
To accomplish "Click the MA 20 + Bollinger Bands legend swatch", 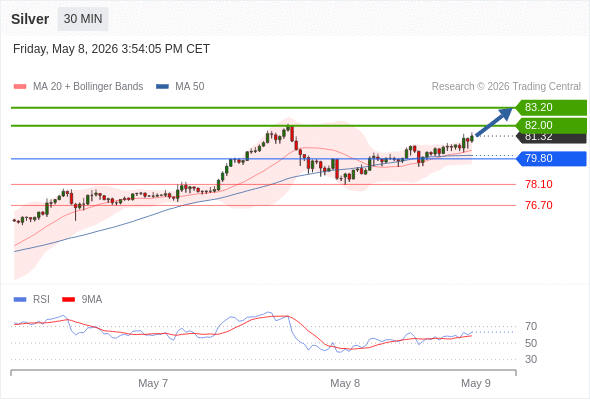I will coord(20,87).
